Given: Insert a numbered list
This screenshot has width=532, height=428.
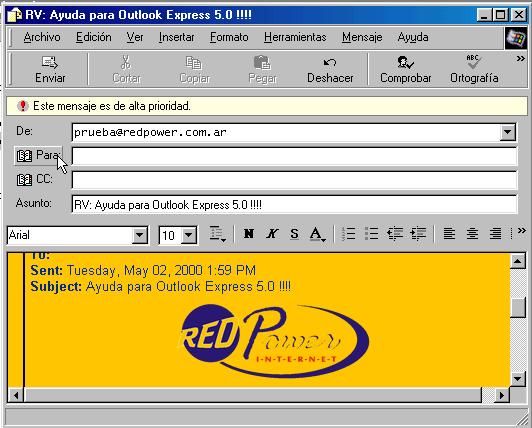Looking at the screenshot, I should [348, 234].
